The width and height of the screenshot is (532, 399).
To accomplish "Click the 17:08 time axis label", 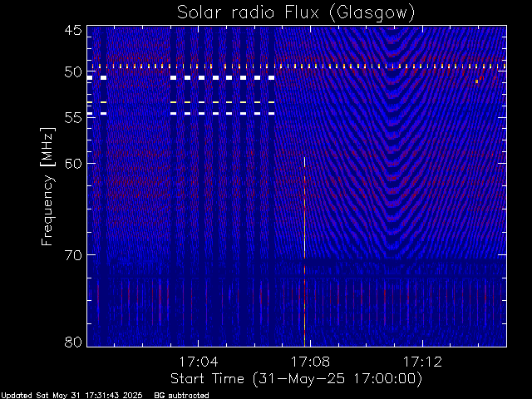I will point(310,362).
